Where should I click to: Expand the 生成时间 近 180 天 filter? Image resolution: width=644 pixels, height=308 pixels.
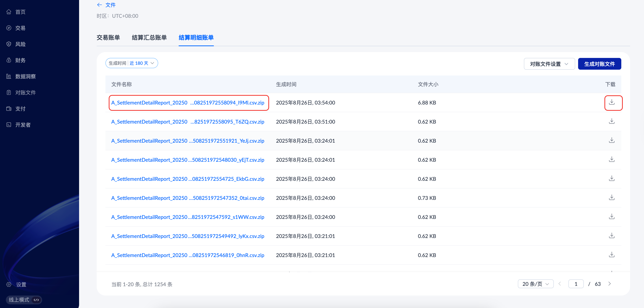coord(131,63)
